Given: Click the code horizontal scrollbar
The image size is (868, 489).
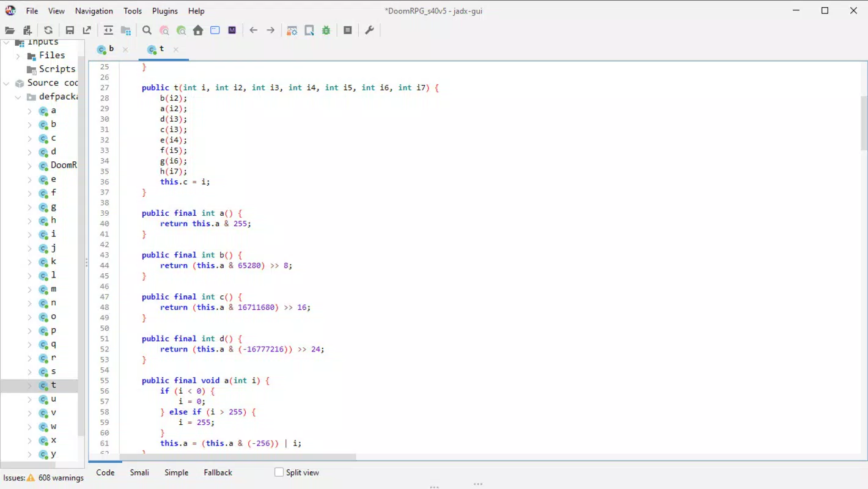Looking at the screenshot, I should click(x=237, y=457).
